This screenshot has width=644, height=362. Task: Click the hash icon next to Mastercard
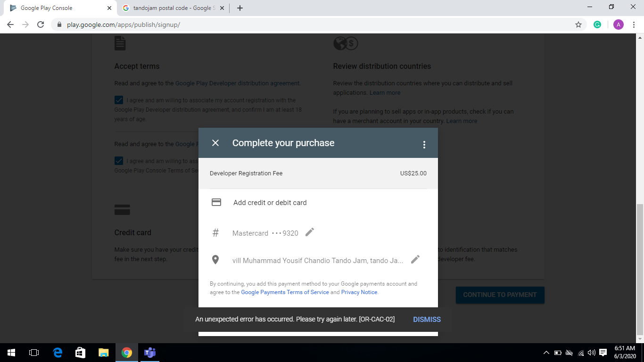point(215,233)
